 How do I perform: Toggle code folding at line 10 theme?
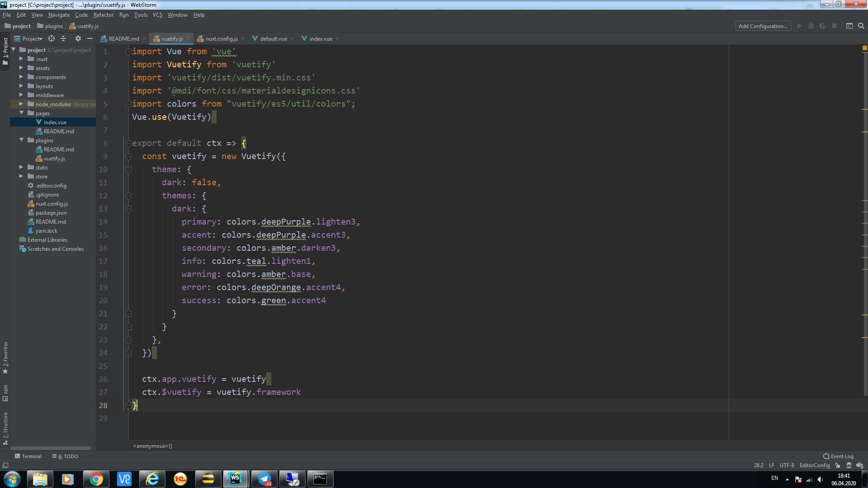pyautogui.click(x=128, y=169)
